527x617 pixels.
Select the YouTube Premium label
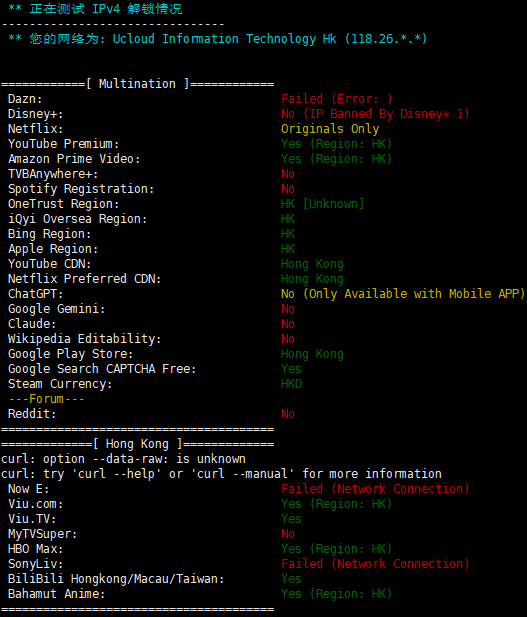tap(63, 144)
